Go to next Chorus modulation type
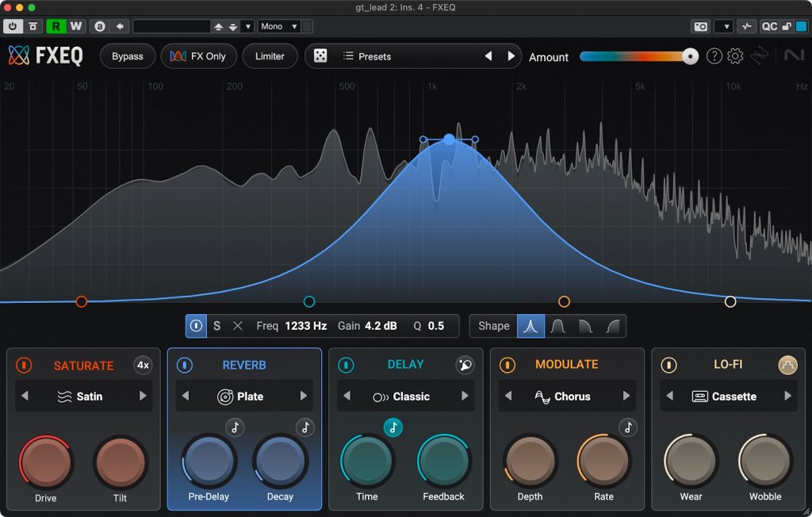The width and height of the screenshot is (812, 517). tap(626, 396)
